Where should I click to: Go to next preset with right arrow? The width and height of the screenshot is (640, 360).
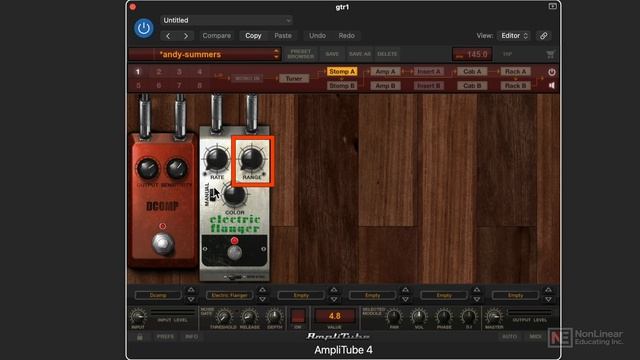coord(186,36)
